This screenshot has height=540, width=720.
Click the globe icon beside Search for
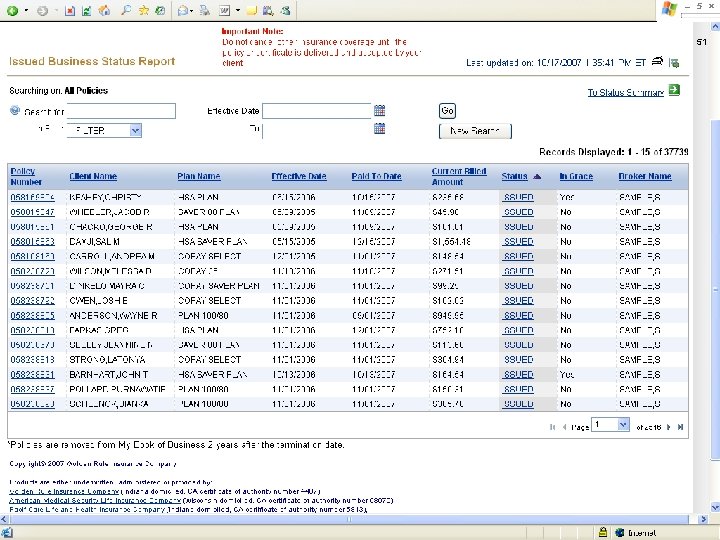point(15,111)
